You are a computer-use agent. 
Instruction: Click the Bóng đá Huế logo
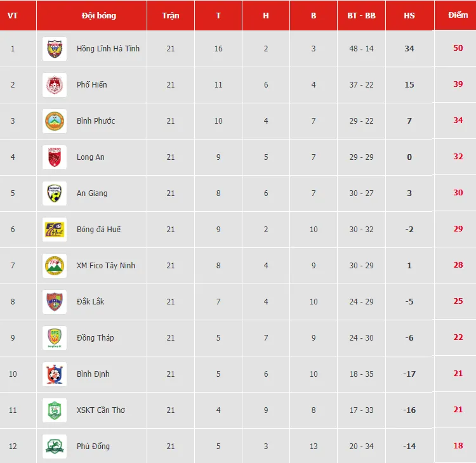tap(54, 230)
